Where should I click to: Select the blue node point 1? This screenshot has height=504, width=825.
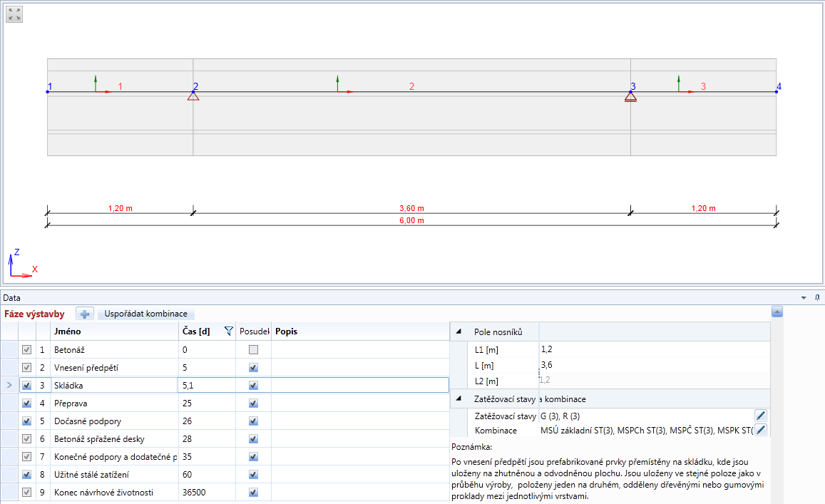click(x=48, y=91)
